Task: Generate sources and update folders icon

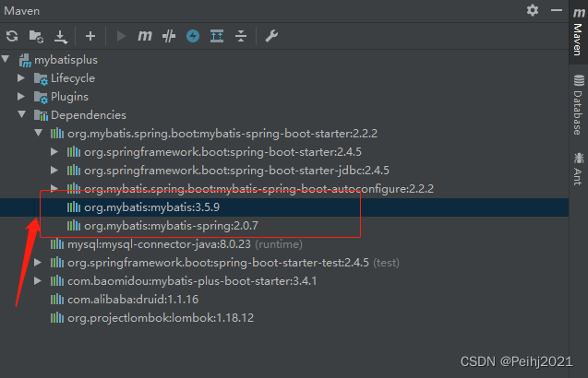Action: coord(36,36)
